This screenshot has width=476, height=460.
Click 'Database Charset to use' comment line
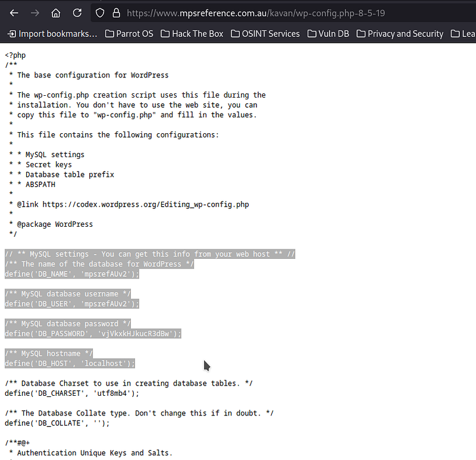tap(129, 383)
